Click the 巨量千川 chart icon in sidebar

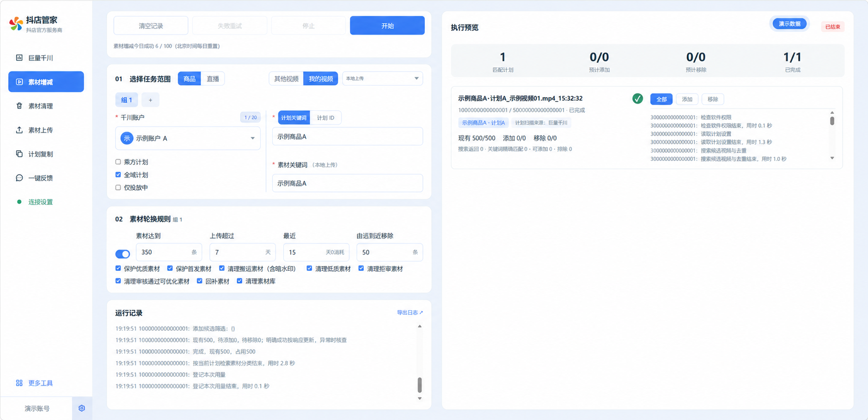point(19,58)
